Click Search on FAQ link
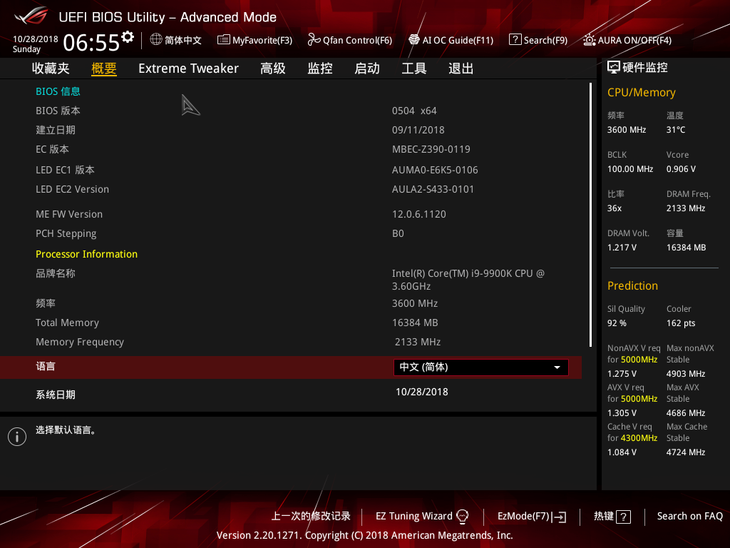Screen dimensions: 730x548 [x=689, y=516]
